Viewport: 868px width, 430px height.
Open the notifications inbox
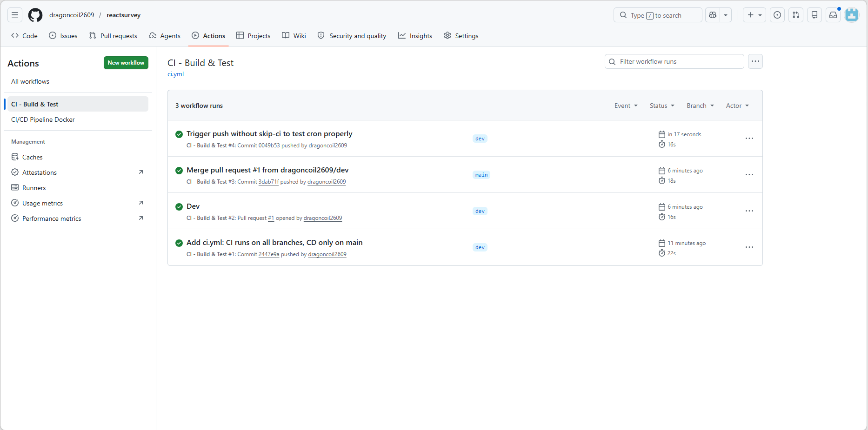(833, 15)
